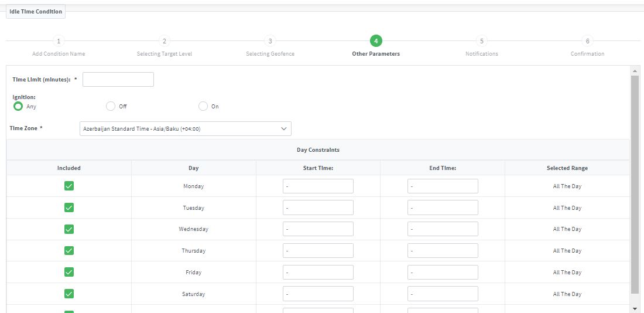
Task: Set Saturday start time field
Action: click(318, 294)
